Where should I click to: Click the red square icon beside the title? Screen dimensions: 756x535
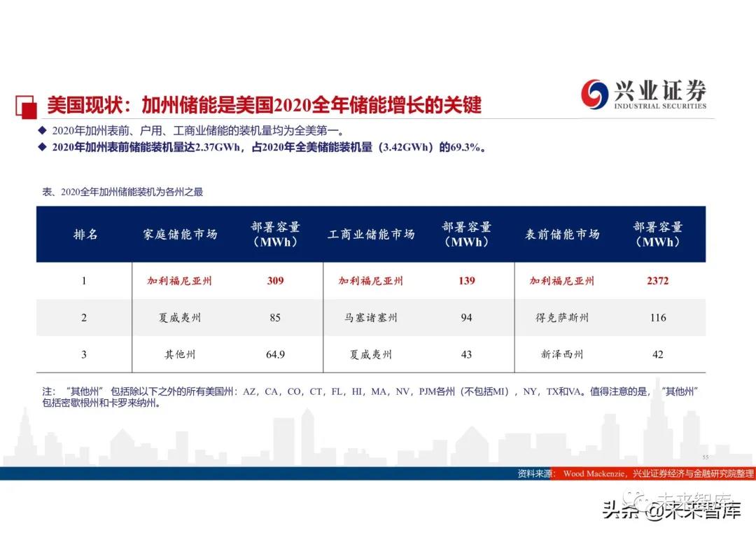click(x=26, y=105)
